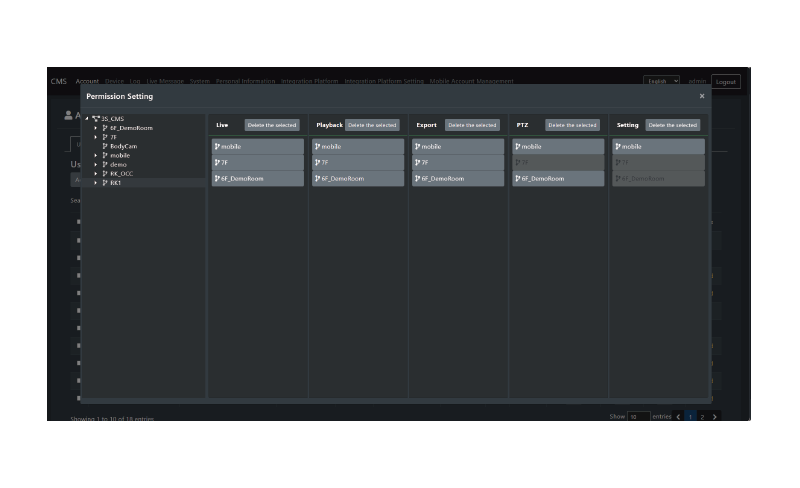This screenshot has height=488, width=800.
Task: Select 6F_DemoRoom entry in Export column
Action: [x=458, y=179]
